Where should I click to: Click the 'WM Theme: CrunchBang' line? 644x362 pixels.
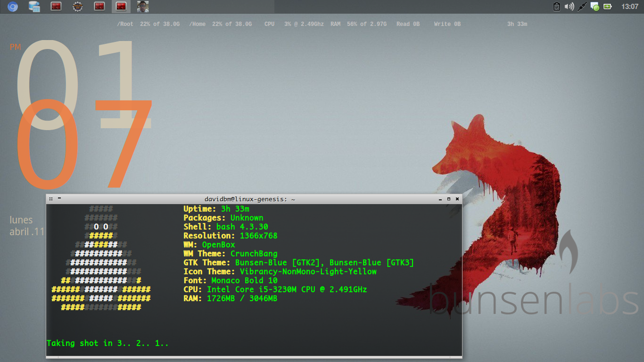(231, 254)
